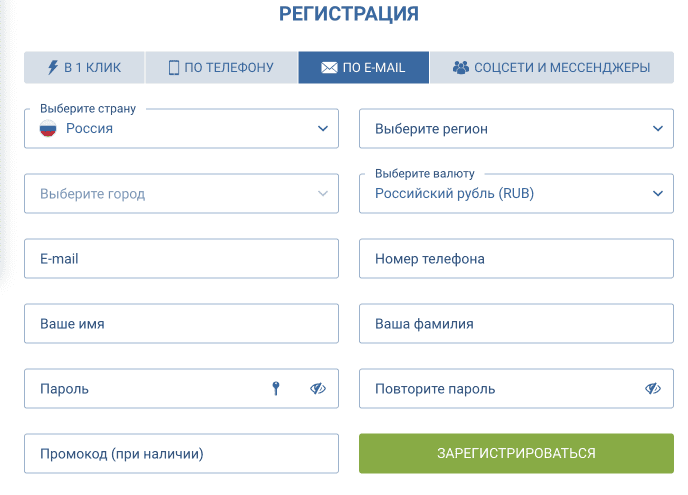Screen dimensions: 688x495
Task: Click the social networks people icon
Action: (460, 68)
